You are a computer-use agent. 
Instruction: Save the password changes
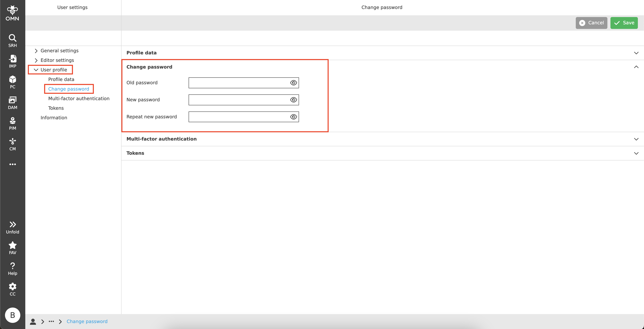click(x=624, y=23)
